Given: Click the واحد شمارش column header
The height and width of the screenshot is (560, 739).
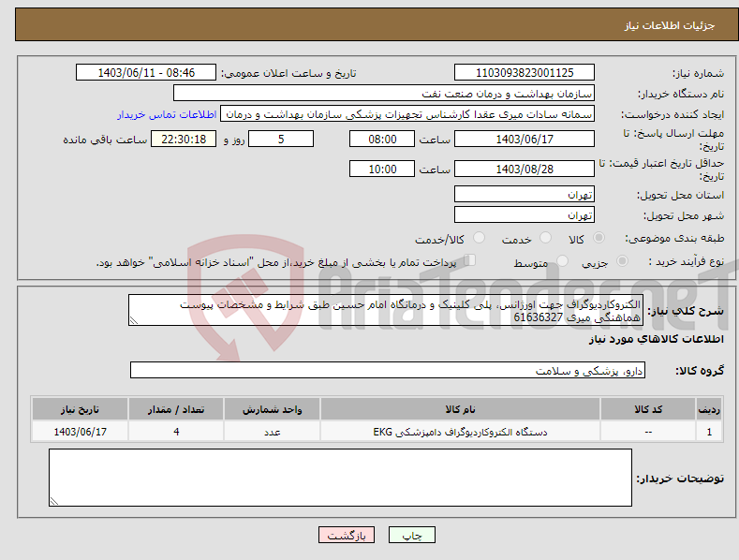Looking at the screenshot, I should pyautogui.click(x=272, y=409).
